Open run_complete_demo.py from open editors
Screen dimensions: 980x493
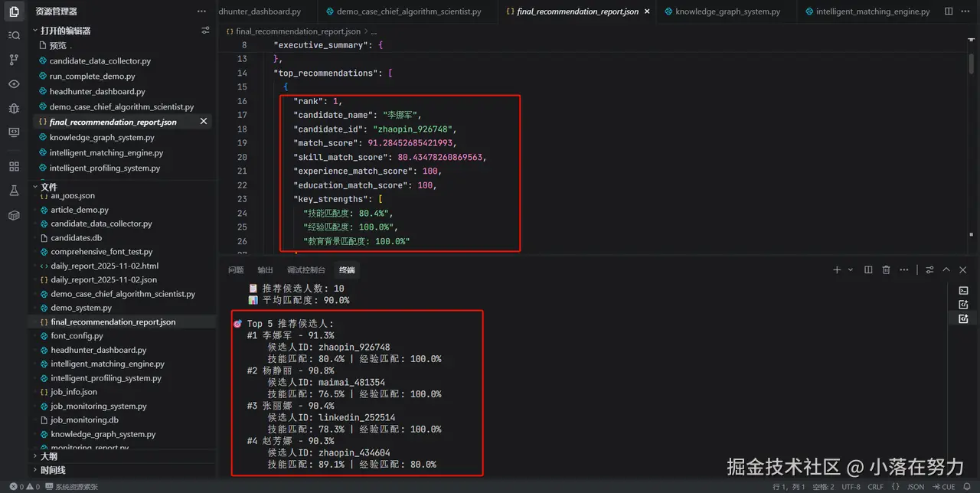pyautogui.click(x=93, y=76)
